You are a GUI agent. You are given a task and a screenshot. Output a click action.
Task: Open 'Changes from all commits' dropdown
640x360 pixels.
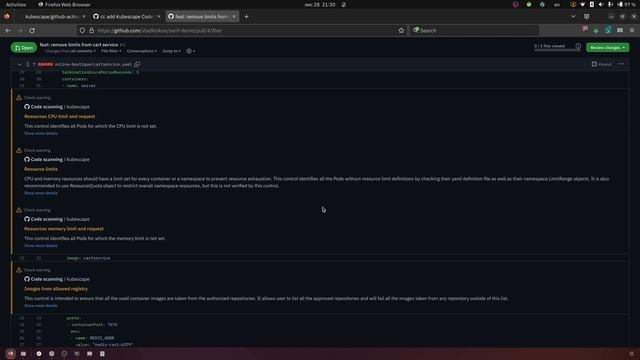pyautogui.click(x=70, y=51)
